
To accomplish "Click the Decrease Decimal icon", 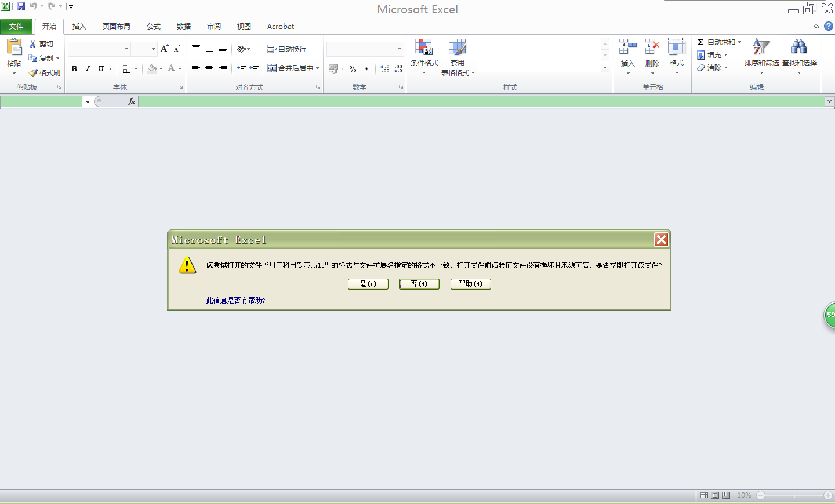I will (x=398, y=69).
